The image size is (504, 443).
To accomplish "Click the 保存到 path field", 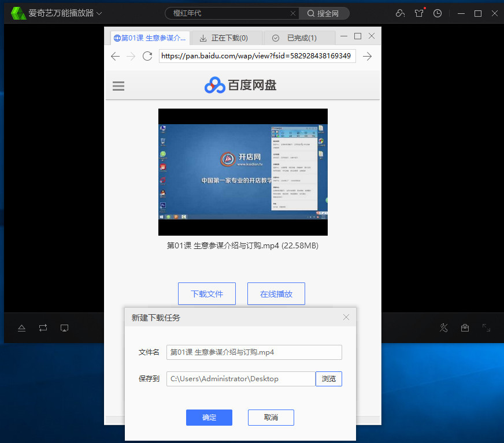I will point(241,379).
